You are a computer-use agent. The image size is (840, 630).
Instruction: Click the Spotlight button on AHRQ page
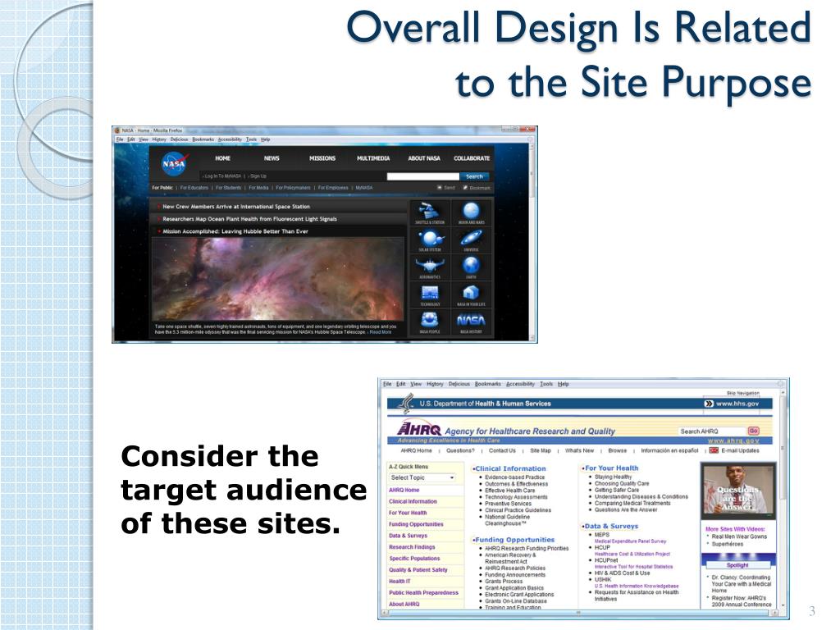[737, 565]
